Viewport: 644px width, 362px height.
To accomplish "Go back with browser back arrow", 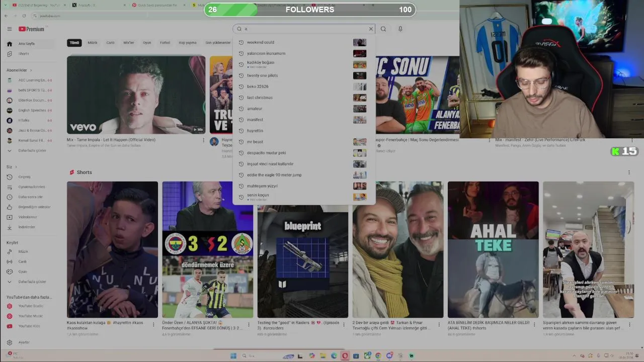I will [6, 16].
